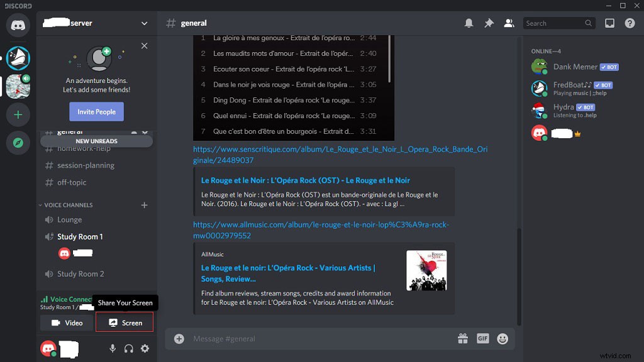Open the GIF picker
Viewport: 644px width, 362px height.
(482, 338)
